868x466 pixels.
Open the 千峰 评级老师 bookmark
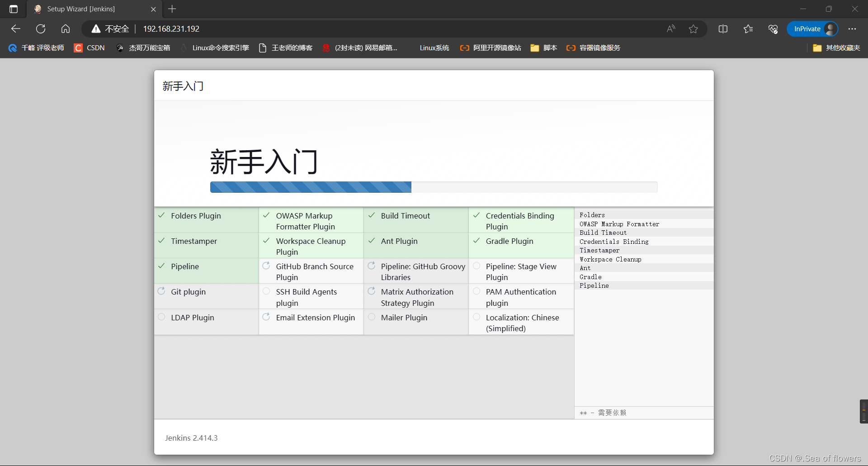[36, 48]
